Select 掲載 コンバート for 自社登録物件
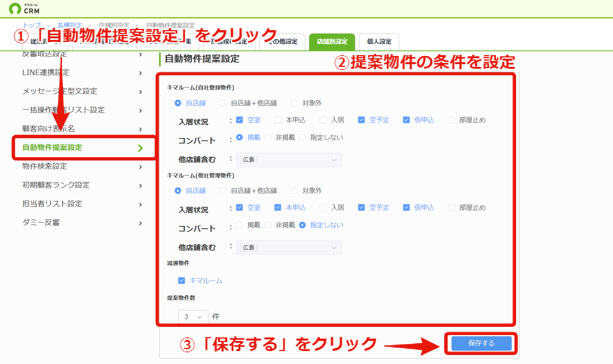 click(240, 138)
